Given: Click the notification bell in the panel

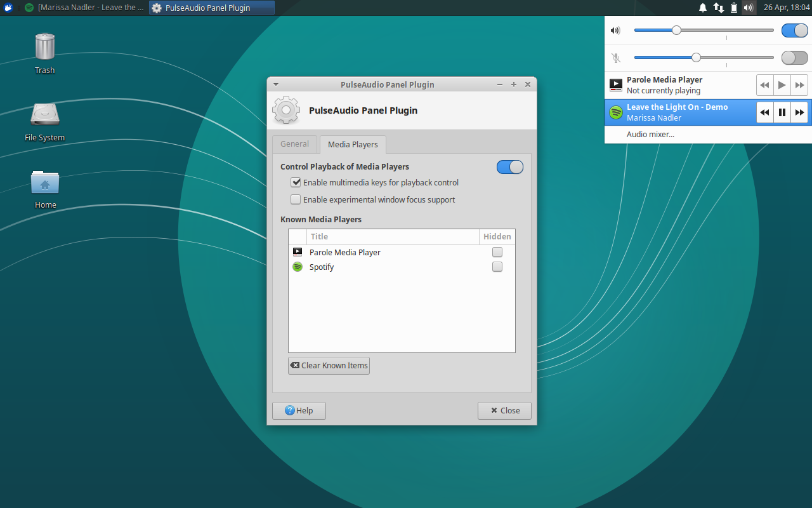Looking at the screenshot, I should click(x=702, y=8).
